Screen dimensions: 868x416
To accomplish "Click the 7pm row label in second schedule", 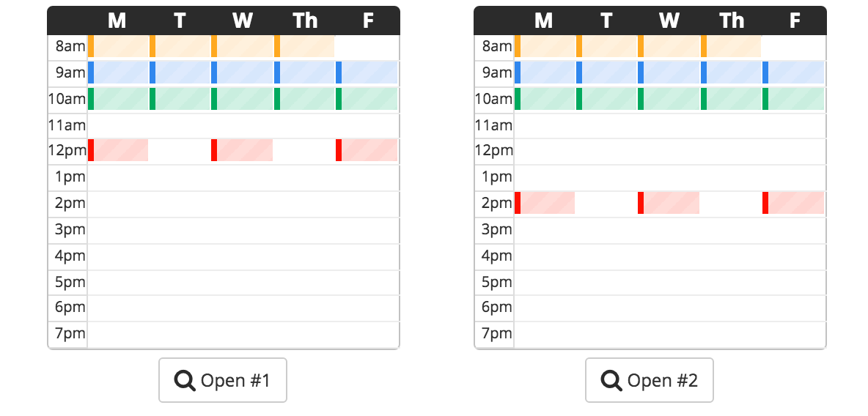I will point(494,333).
